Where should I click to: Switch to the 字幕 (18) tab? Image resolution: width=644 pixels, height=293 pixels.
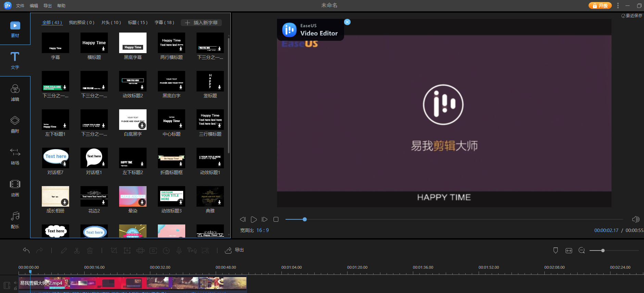click(164, 23)
